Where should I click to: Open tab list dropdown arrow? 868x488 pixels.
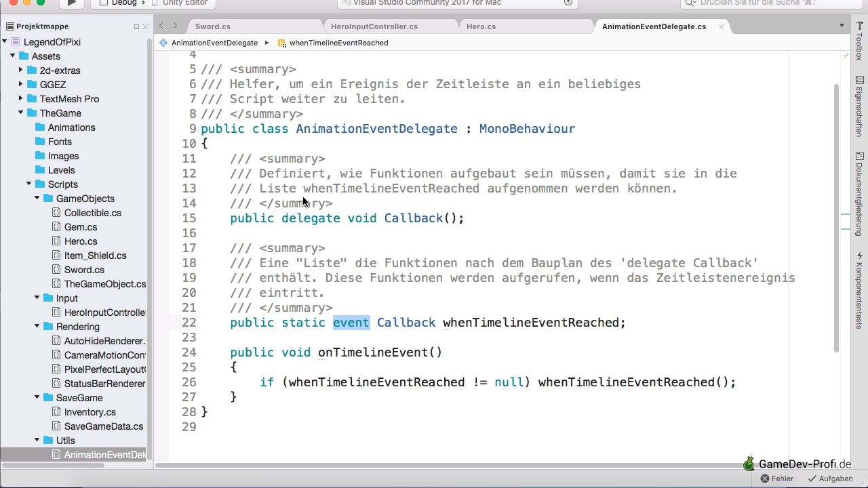pos(842,26)
